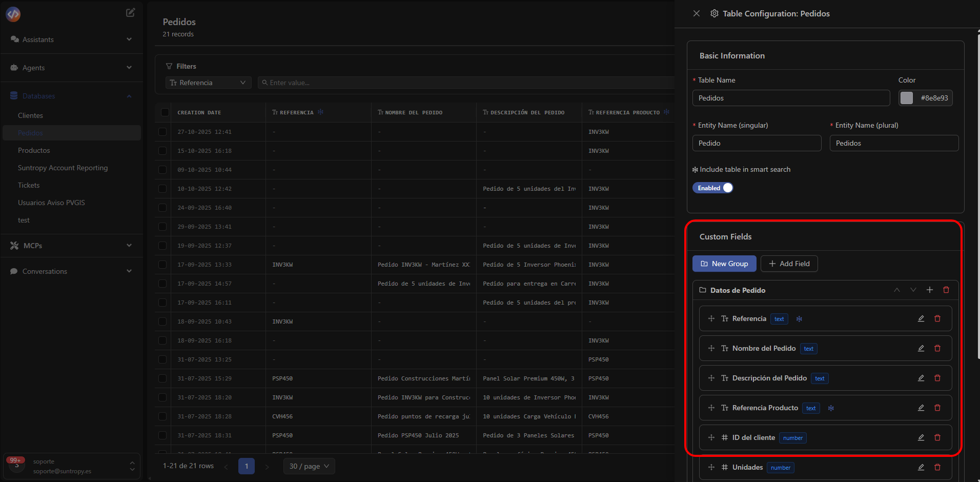
Task: Disable include table in smart search
Action: point(713,188)
